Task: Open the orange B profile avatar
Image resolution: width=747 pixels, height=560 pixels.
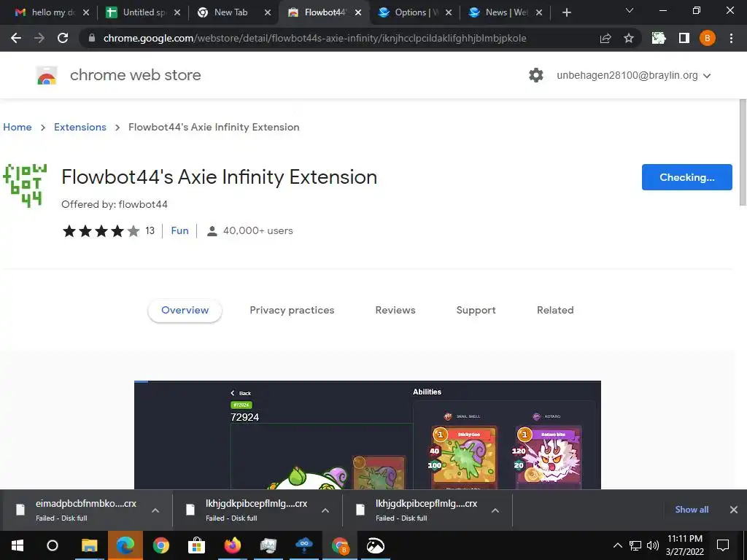Action: 708,38
